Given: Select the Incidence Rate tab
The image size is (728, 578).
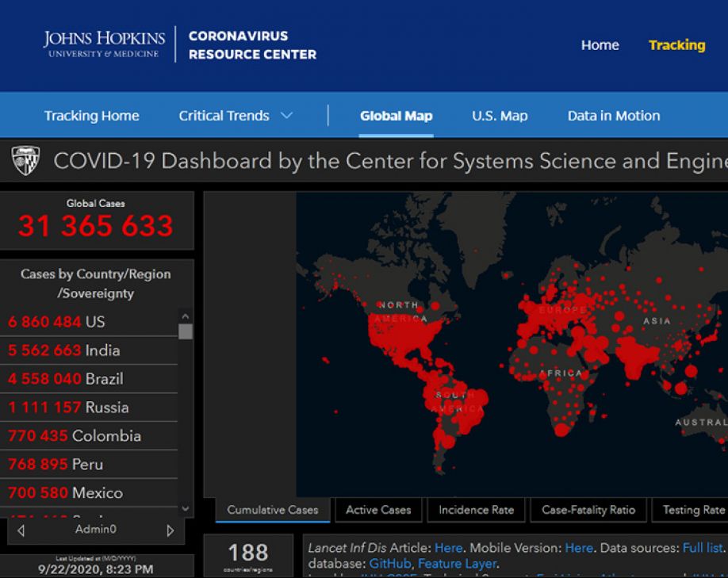Looking at the screenshot, I should [x=477, y=510].
